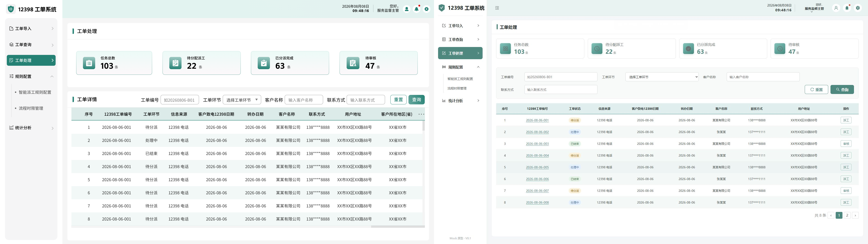Click the 统计分析 chart icon in right view
The image size is (868, 244).
click(x=444, y=101)
